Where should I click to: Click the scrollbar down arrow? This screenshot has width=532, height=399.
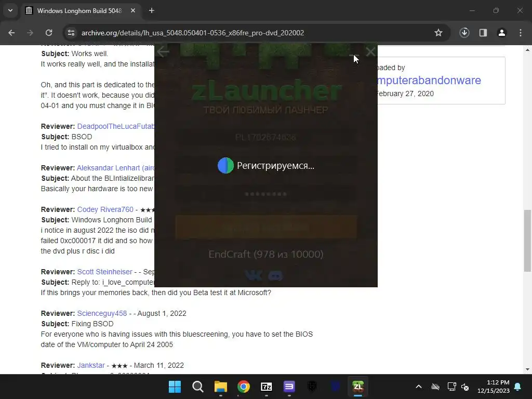pyautogui.click(x=527, y=369)
